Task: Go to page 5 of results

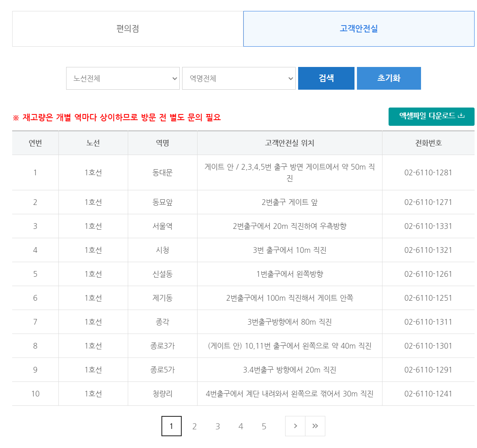Action: (264, 426)
